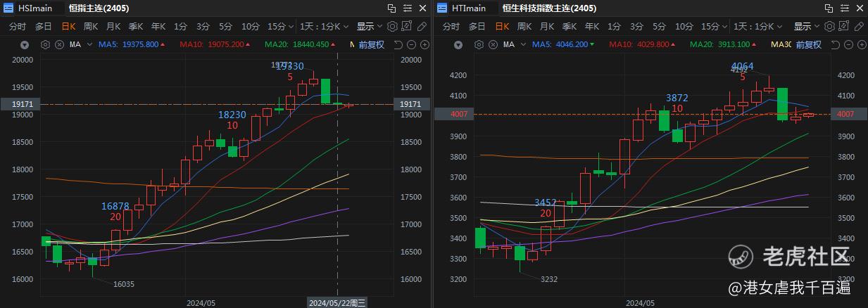Switch HTImain chart to 分时 tab
The height and width of the screenshot is (308, 868).
[x=451, y=26]
